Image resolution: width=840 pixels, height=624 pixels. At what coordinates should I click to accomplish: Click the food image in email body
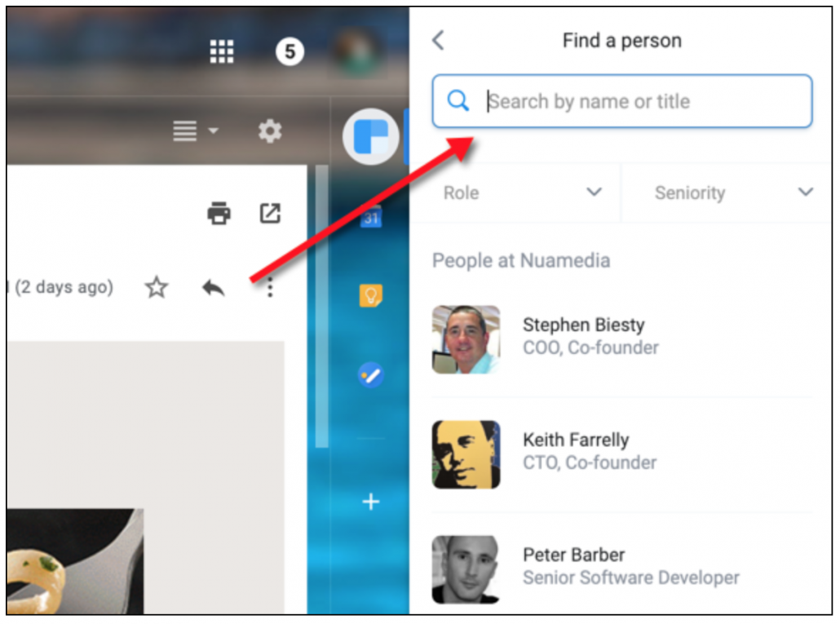click(x=75, y=561)
